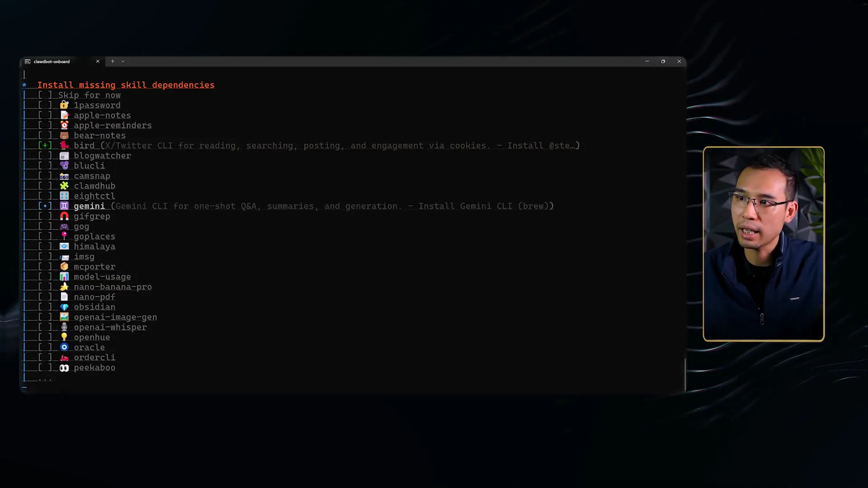The width and height of the screenshot is (868, 488).
Task: Check the Skip for now checkbox
Action: pyautogui.click(x=45, y=95)
